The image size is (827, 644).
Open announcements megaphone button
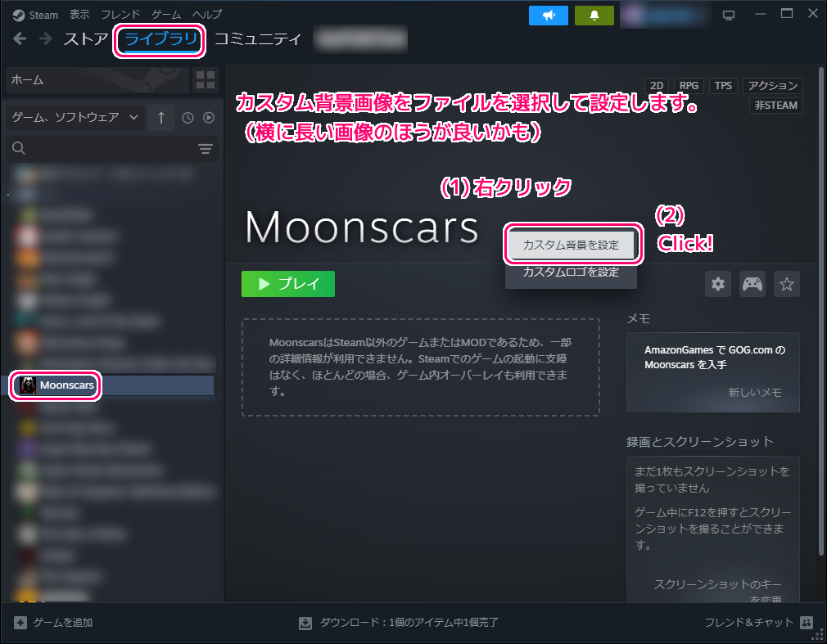(x=549, y=16)
